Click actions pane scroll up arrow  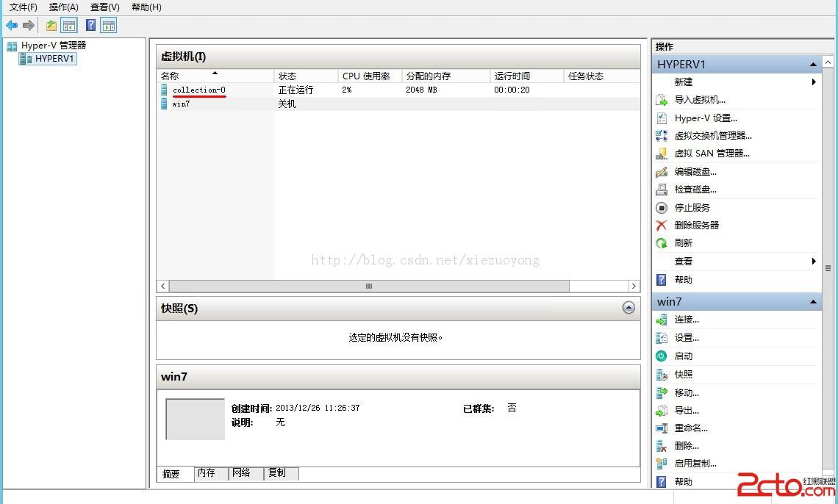point(828,62)
